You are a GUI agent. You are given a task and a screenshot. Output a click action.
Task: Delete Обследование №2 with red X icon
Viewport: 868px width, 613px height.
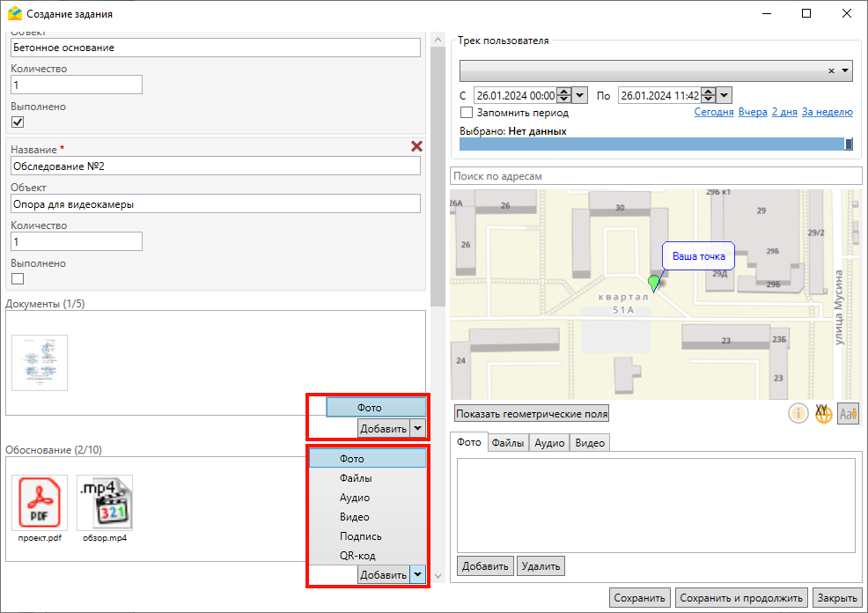click(x=416, y=147)
